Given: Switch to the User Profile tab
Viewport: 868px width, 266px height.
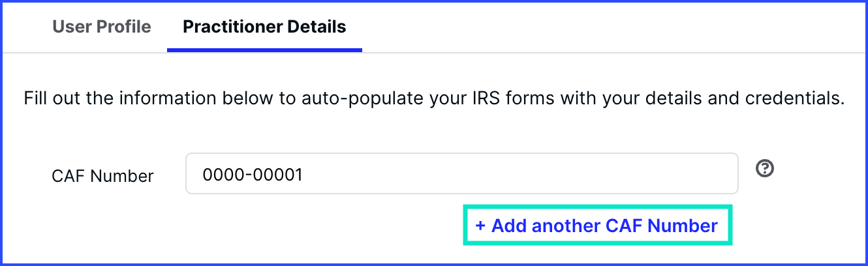Looking at the screenshot, I should [101, 27].
